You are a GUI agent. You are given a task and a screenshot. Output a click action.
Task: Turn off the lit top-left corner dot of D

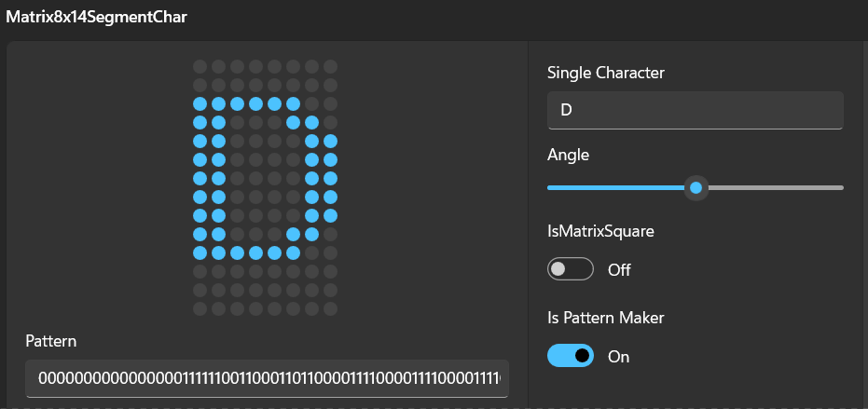coord(200,104)
